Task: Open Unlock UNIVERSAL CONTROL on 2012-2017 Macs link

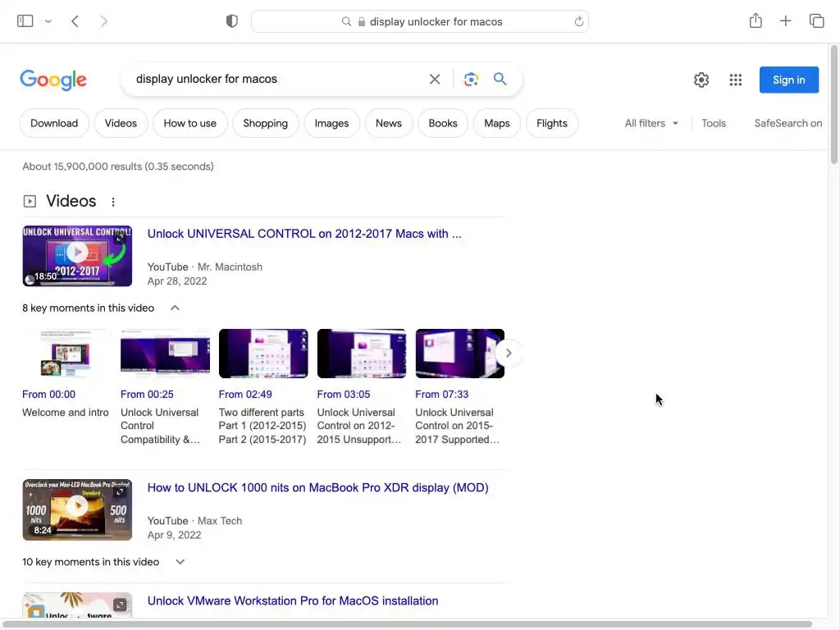Action: (304, 234)
